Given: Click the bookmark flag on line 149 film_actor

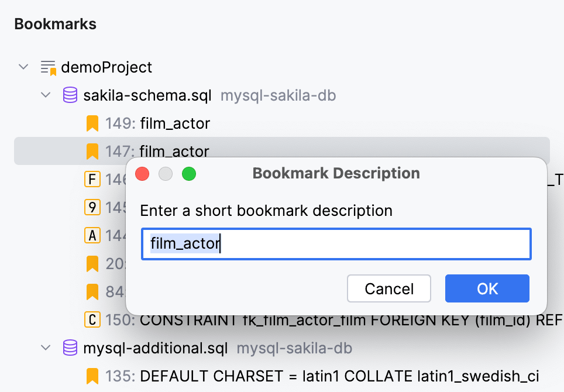Looking at the screenshot, I should (x=92, y=123).
